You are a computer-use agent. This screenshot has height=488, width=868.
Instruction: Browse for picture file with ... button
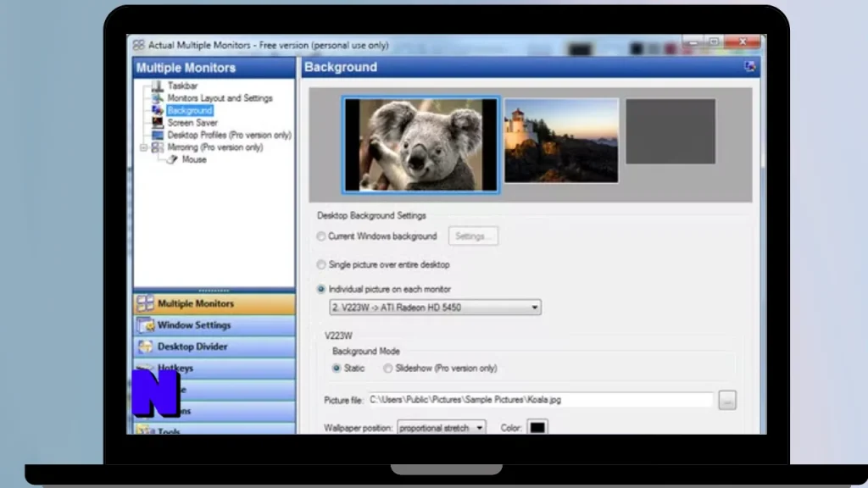[x=726, y=400]
